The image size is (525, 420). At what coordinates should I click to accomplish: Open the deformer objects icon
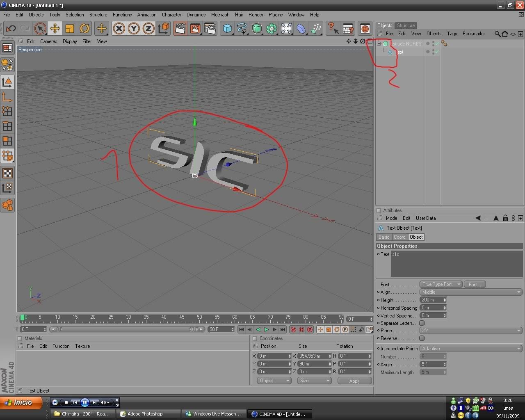(x=301, y=28)
